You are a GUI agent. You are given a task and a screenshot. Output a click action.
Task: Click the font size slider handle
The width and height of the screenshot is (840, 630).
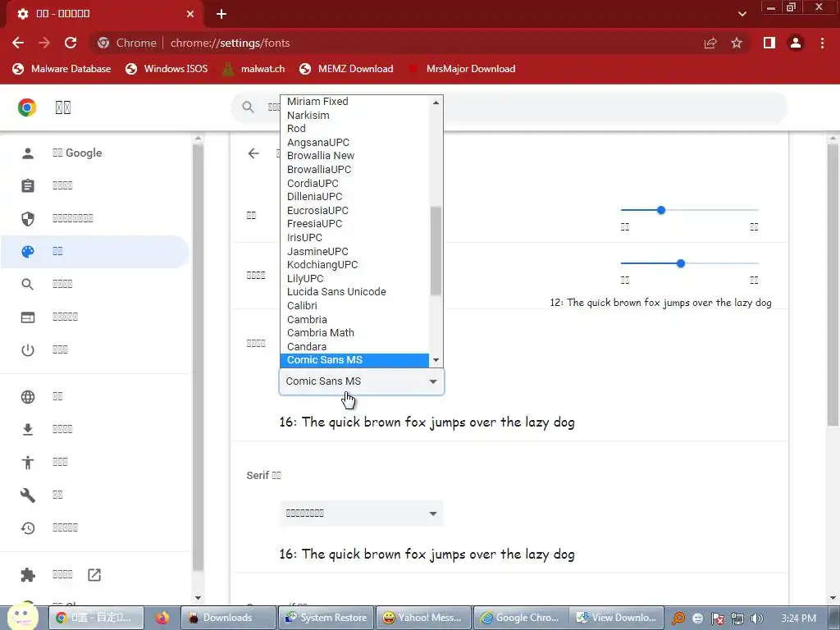point(661,210)
